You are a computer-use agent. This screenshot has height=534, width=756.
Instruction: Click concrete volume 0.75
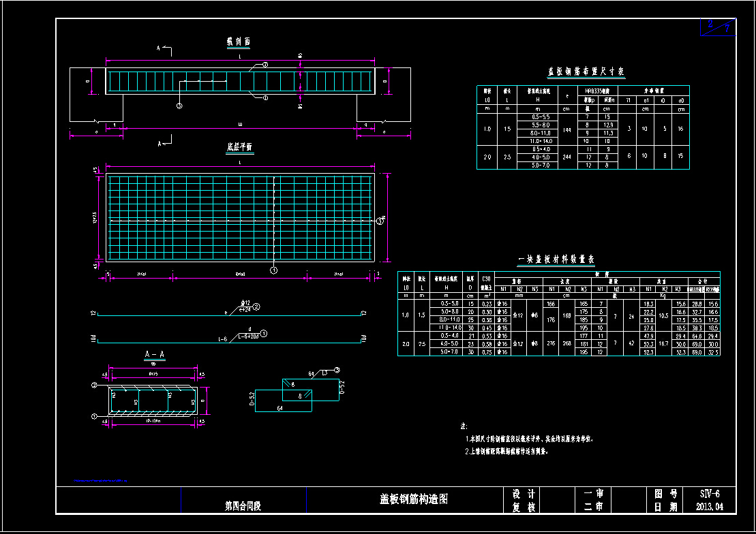point(487,352)
